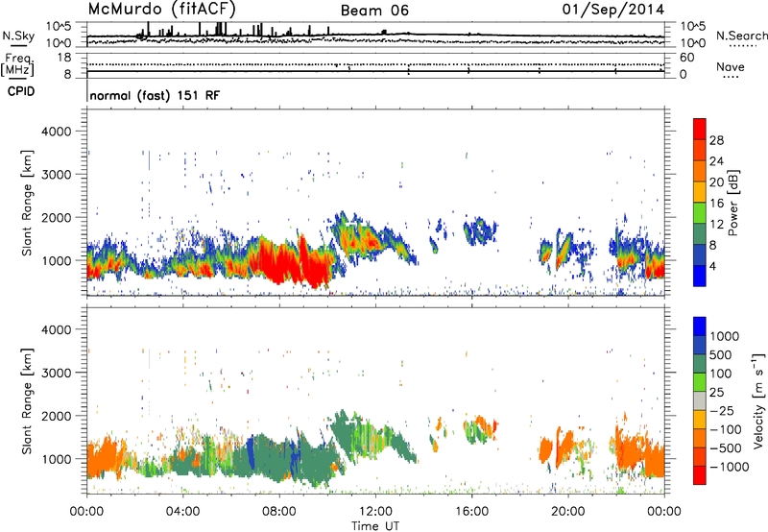Click the 'McMurdo (fitACF)' plot title
The height and width of the screenshot is (532, 768).
click(161, 10)
